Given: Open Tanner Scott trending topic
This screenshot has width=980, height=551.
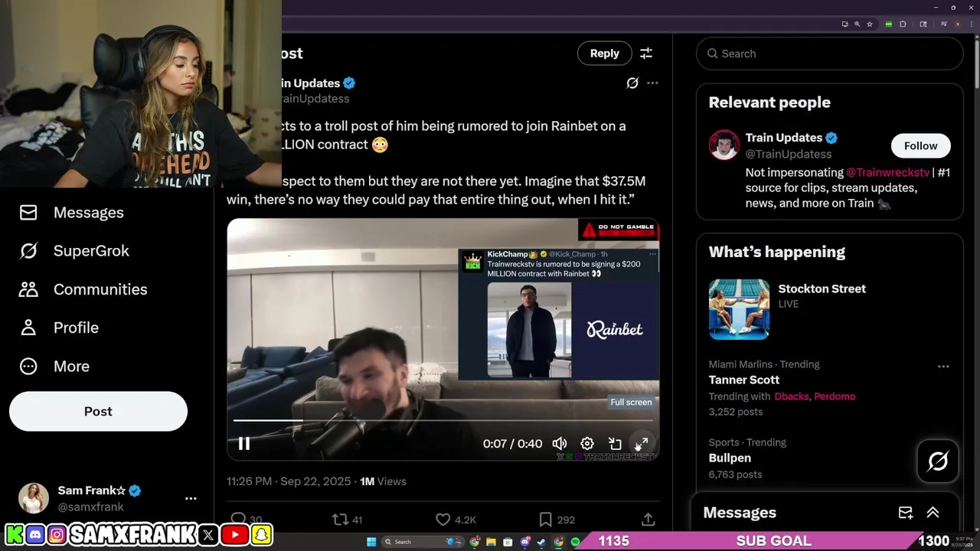Looking at the screenshot, I should [743, 380].
